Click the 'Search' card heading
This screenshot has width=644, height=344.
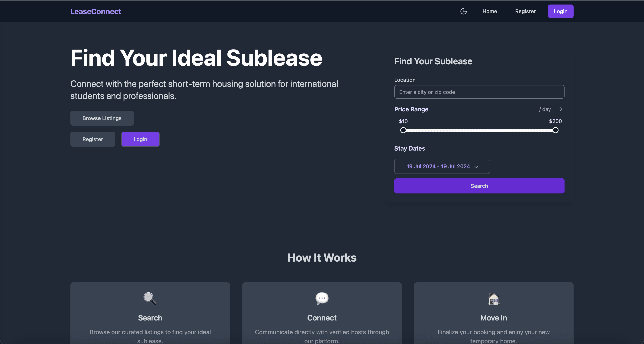(x=150, y=318)
